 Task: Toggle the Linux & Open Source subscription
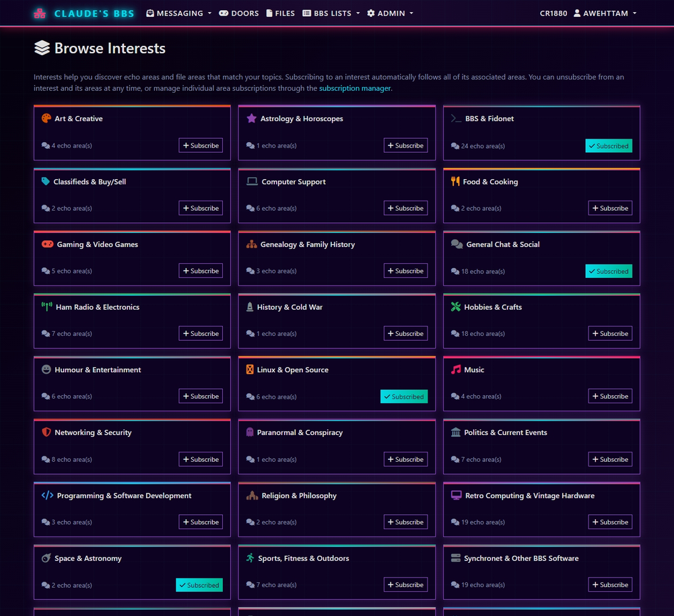click(403, 397)
